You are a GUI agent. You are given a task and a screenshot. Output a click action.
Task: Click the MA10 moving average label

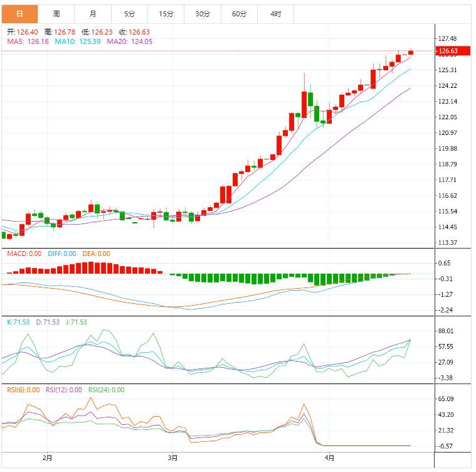[78, 41]
